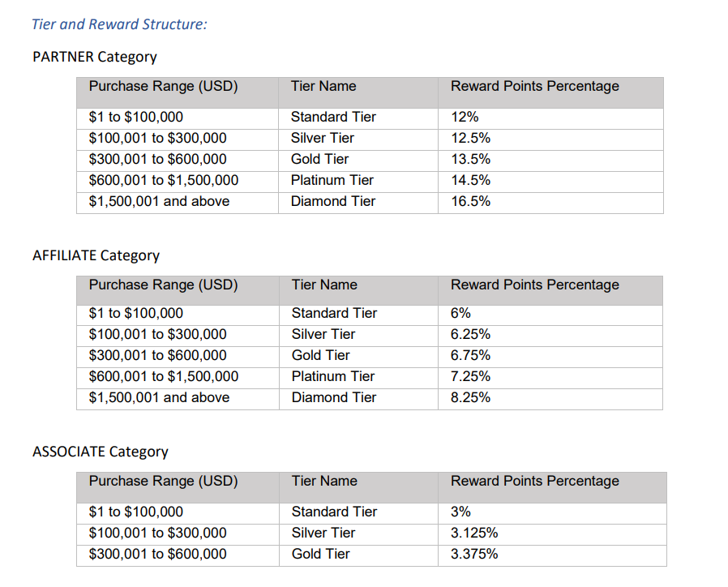Viewport: 728px width, 587px height.
Task: Click Purchase Range header in PARTNER table
Action: pos(163,86)
